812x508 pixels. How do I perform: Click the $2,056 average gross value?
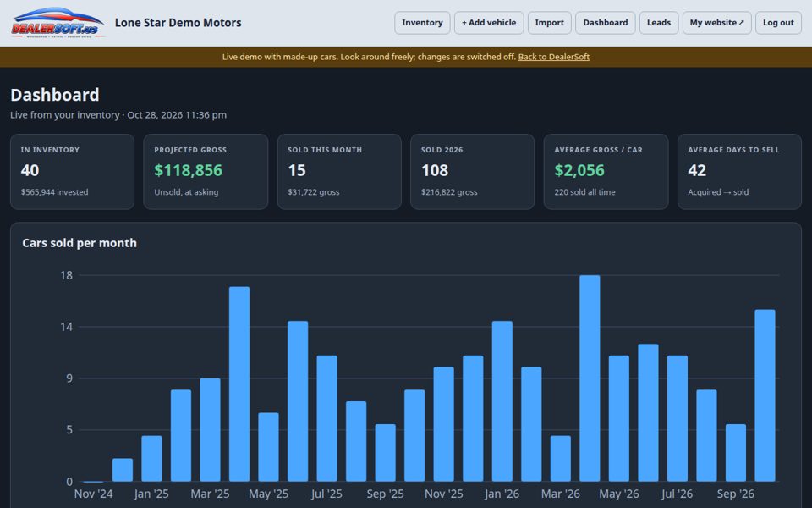click(x=579, y=170)
